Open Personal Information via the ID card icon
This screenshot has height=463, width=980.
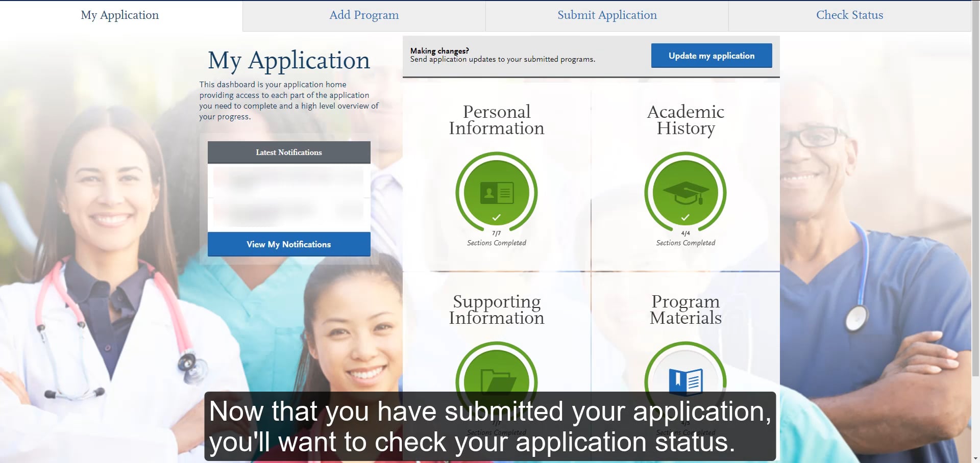(496, 193)
